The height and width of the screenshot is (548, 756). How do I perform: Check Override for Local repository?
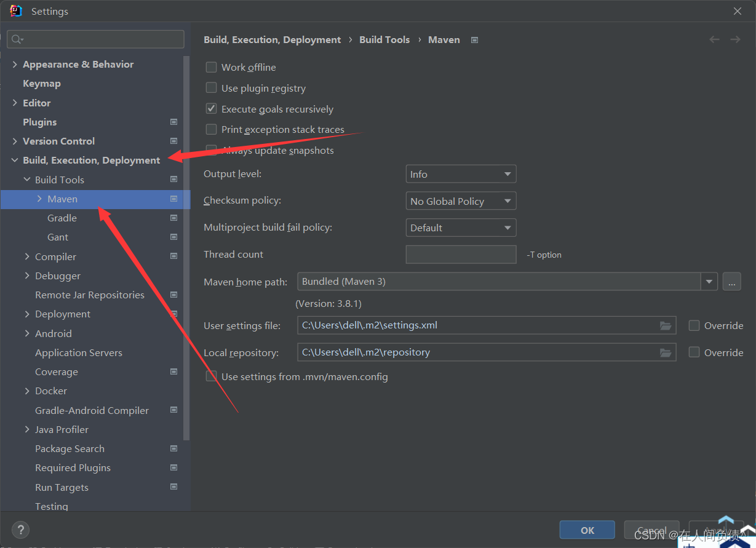[x=694, y=352]
